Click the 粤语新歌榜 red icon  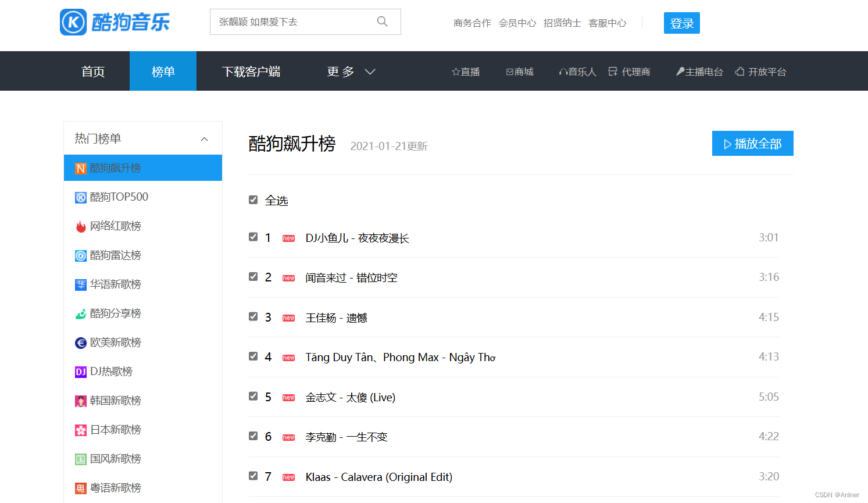pyautogui.click(x=81, y=488)
